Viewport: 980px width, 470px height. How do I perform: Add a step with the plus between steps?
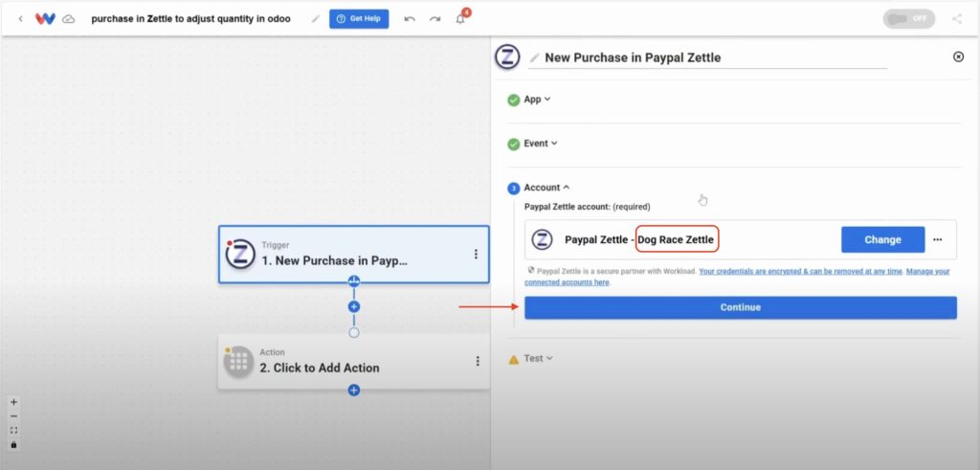(x=354, y=307)
